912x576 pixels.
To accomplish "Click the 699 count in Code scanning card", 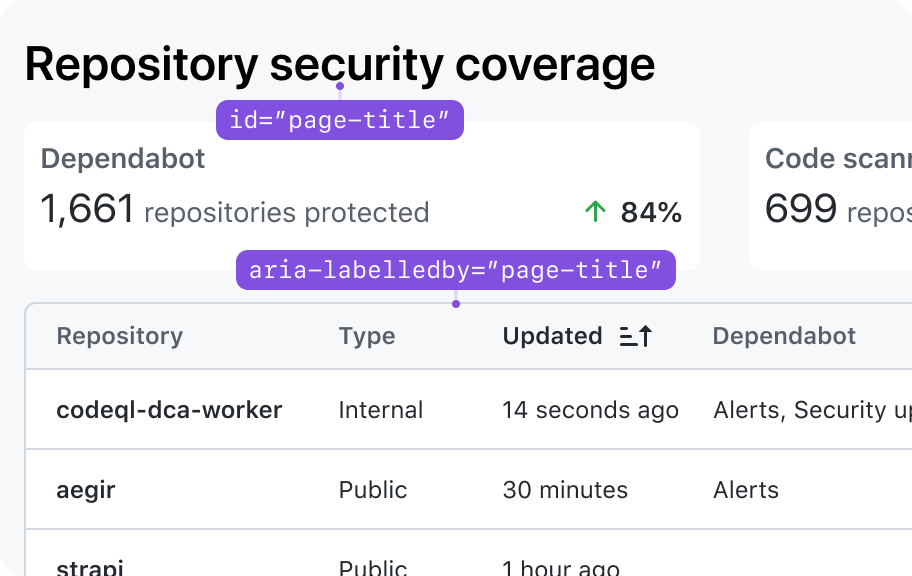I will [x=801, y=208].
